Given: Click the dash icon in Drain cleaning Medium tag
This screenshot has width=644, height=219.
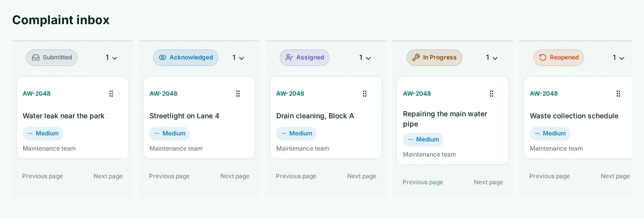Looking at the screenshot, I should (x=284, y=133).
